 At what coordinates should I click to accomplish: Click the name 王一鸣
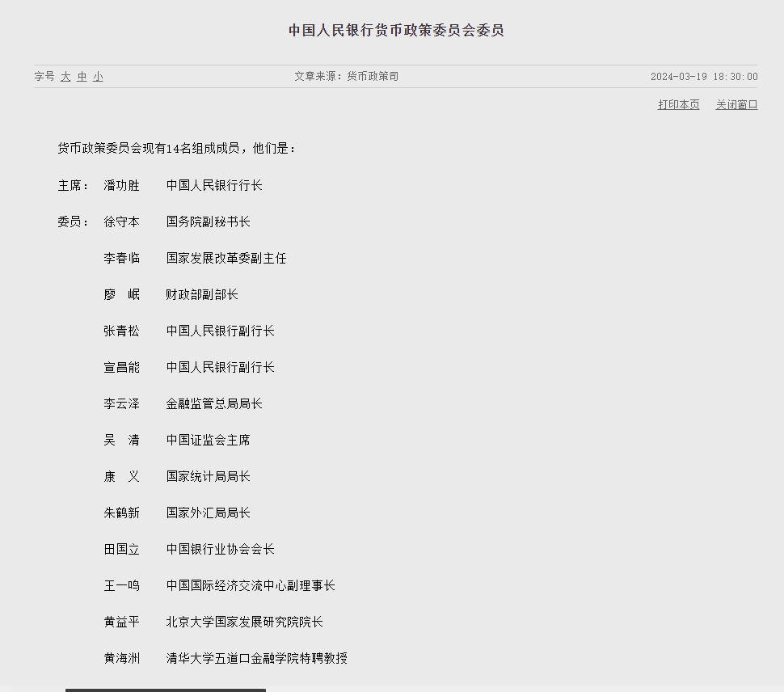[121, 585]
